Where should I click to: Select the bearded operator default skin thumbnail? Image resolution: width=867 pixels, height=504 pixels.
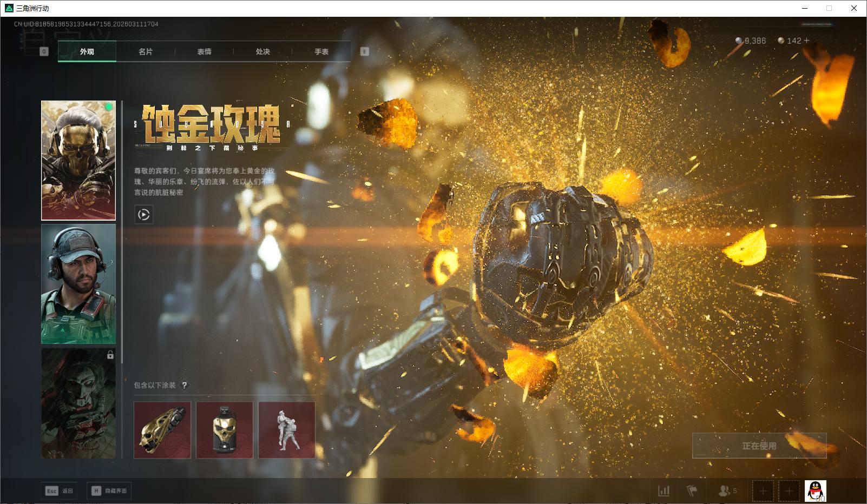78,284
